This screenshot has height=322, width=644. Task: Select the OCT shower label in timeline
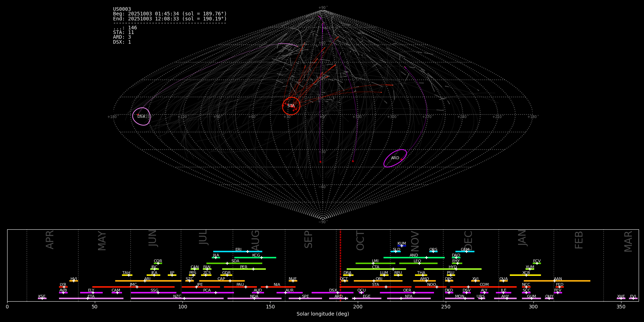coord(344,279)
